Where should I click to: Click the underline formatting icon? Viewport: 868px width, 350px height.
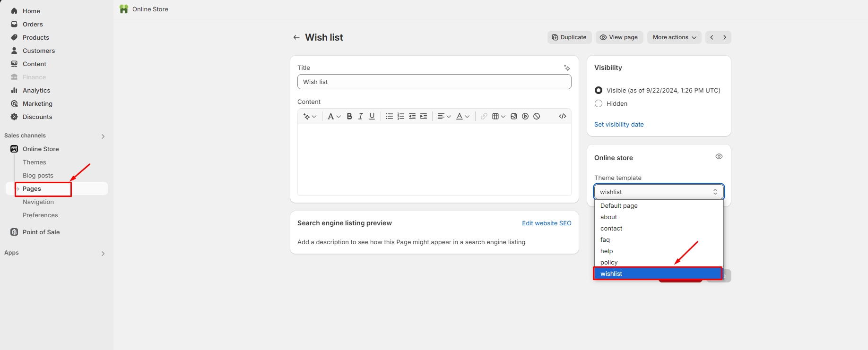(372, 116)
